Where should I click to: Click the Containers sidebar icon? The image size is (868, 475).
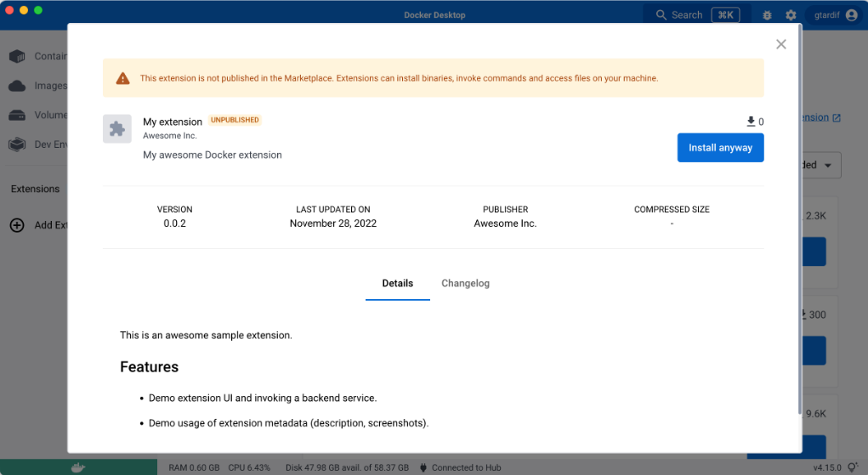tap(17, 56)
